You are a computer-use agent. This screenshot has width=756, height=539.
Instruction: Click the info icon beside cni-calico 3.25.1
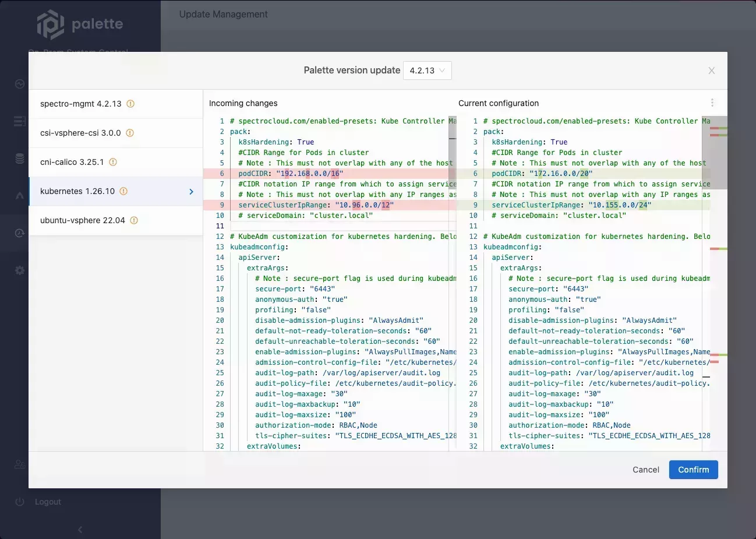click(112, 162)
